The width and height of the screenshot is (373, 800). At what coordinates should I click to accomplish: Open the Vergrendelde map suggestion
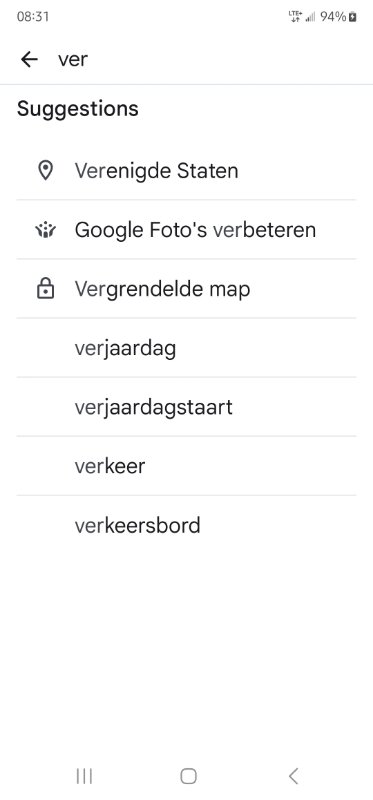tap(186, 289)
